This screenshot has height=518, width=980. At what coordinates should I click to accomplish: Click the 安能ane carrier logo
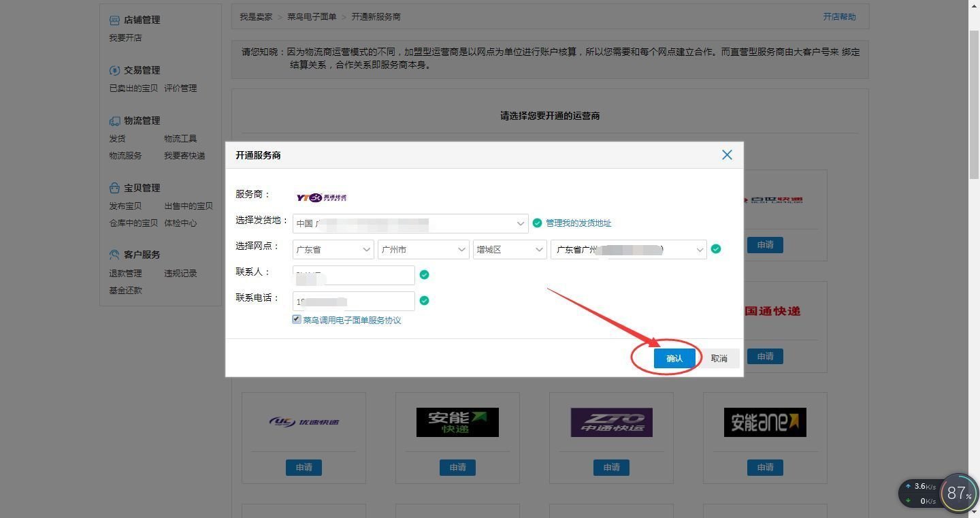pyautogui.click(x=765, y=422)
